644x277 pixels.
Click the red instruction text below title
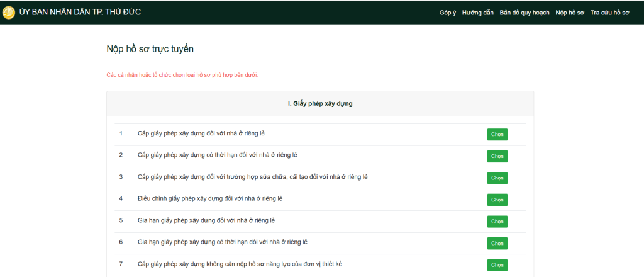[x=182, y=75]
